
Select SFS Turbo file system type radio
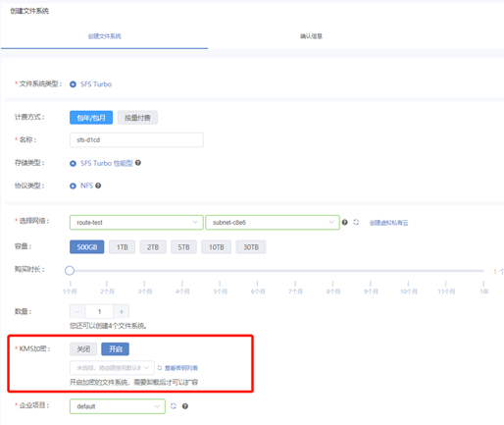[73, 84]
